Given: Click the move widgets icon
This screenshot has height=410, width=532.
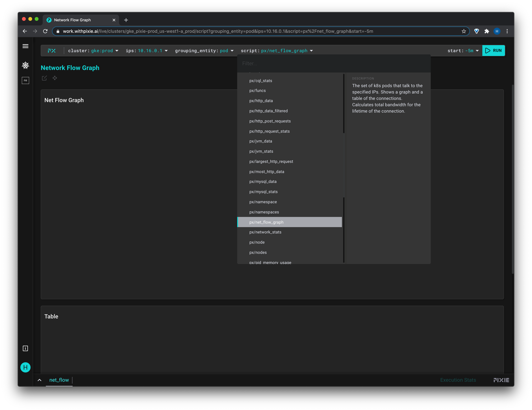Looking at the screenshot, I should tap(55, 78).
